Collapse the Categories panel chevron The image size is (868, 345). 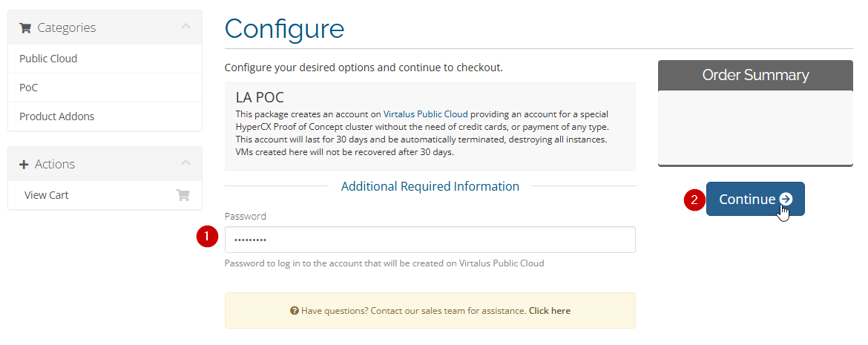(185, 27)
